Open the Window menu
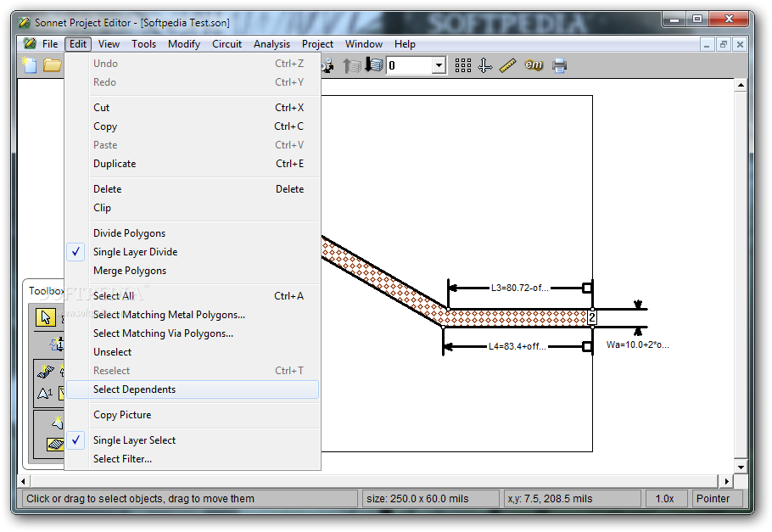 tap(364, 44)
